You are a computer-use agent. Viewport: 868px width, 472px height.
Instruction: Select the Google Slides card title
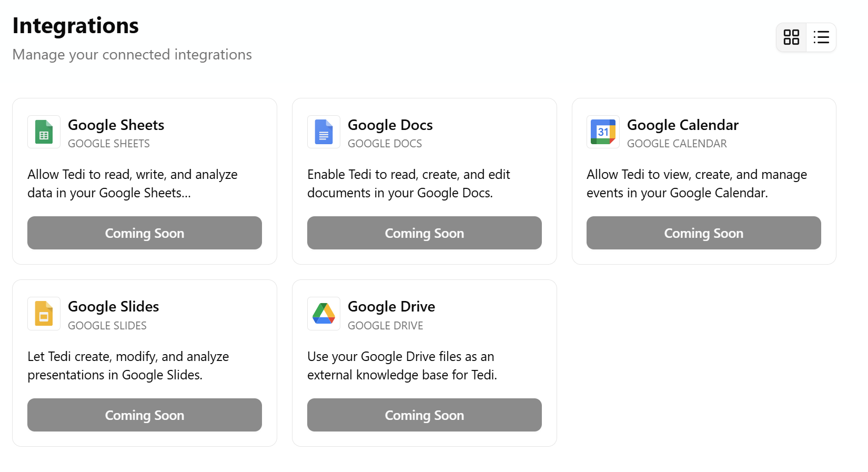tap(114, 307)
